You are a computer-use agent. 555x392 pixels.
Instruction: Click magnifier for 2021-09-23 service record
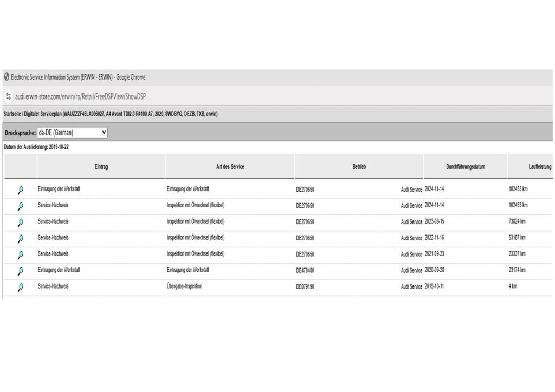point(20,255)
